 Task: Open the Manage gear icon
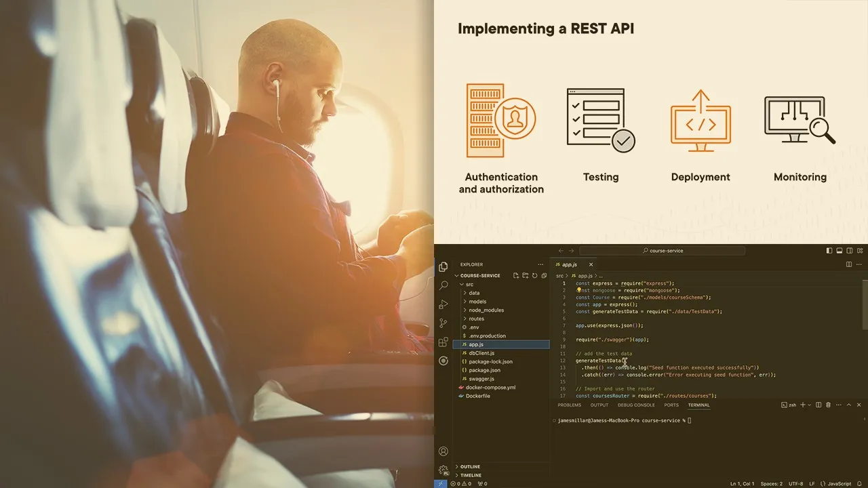click(443, 470)
